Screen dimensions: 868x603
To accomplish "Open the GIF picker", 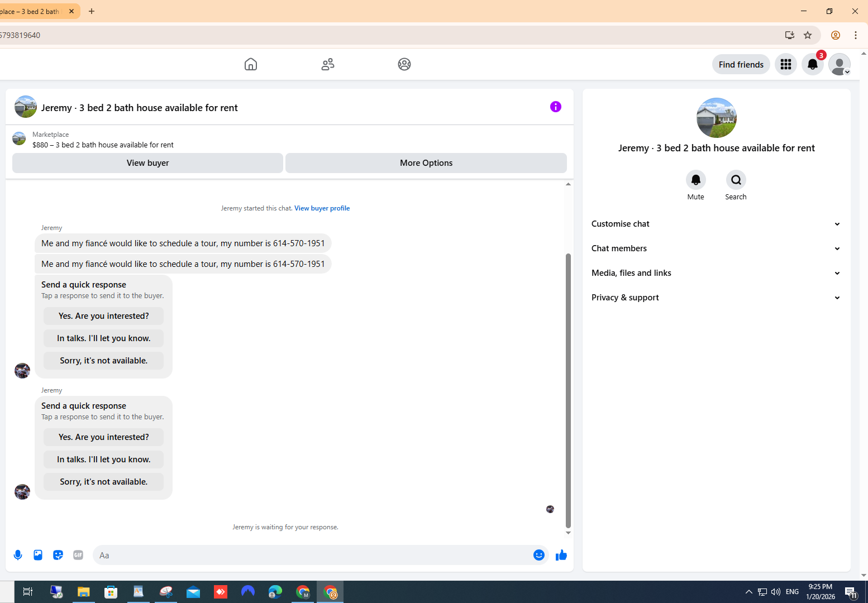I will [78, 555].
